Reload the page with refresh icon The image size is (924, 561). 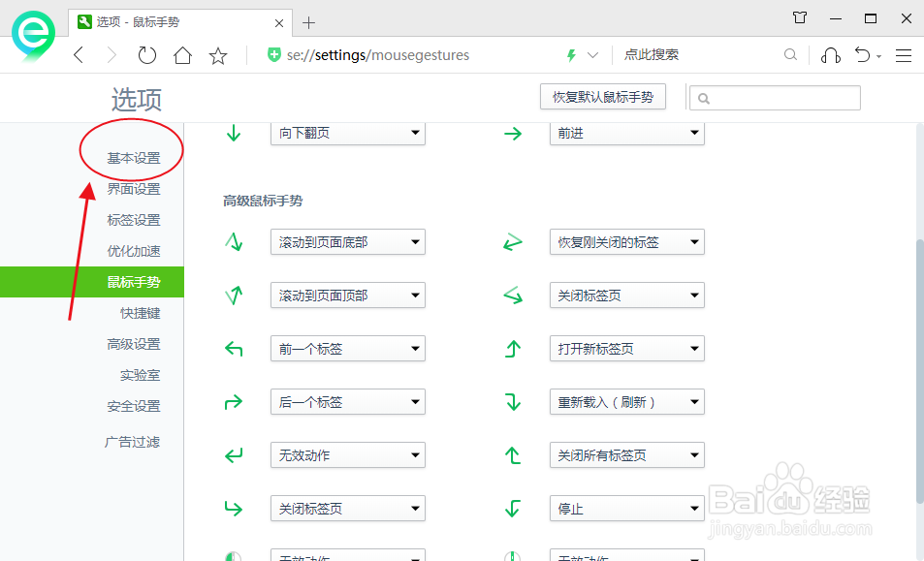coord(146,55)
